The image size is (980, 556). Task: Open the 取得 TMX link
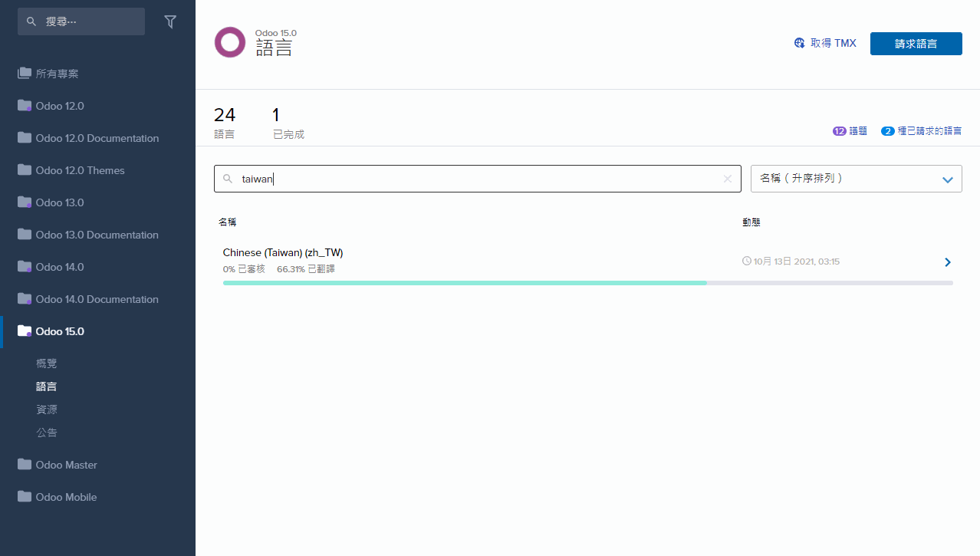[x=834, y=43]
